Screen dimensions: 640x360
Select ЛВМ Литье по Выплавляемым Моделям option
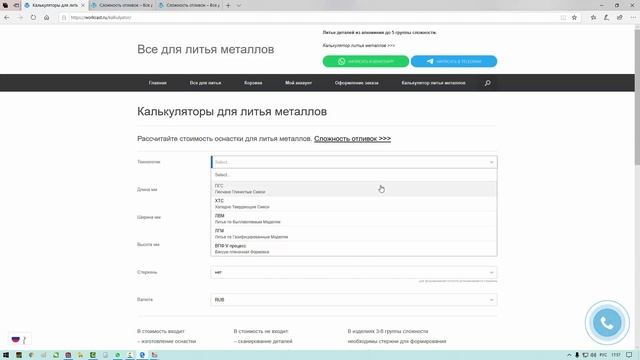pyautogui.click(x=354, y=219)
